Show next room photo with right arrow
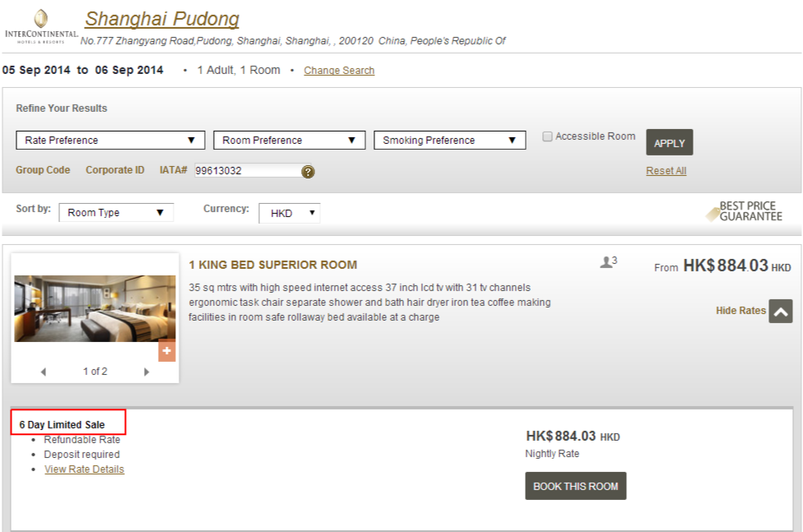 tap(146, 372)
